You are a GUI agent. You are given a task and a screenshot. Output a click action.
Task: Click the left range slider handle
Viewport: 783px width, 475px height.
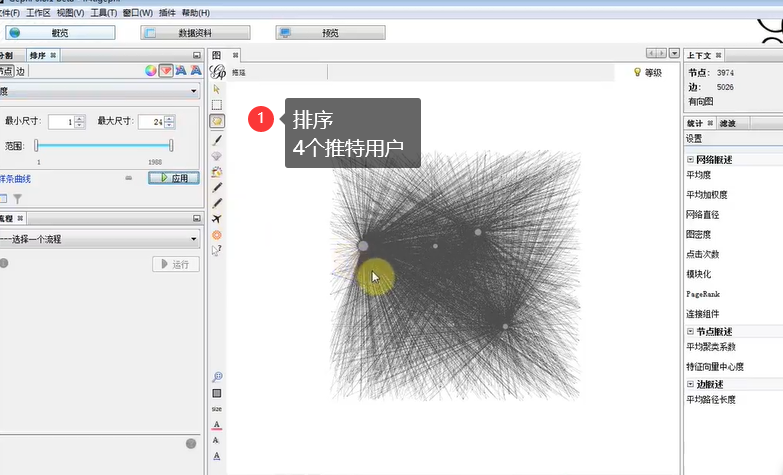pyautogui.click(x=36, y=145)
